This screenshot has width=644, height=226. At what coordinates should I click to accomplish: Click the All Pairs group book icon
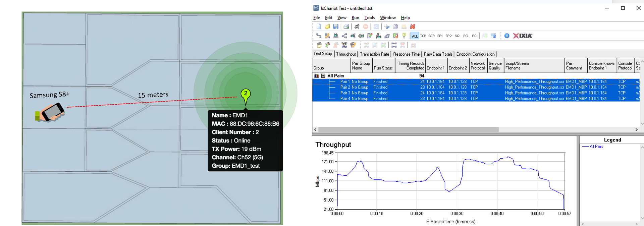click(x=316, y=76)
